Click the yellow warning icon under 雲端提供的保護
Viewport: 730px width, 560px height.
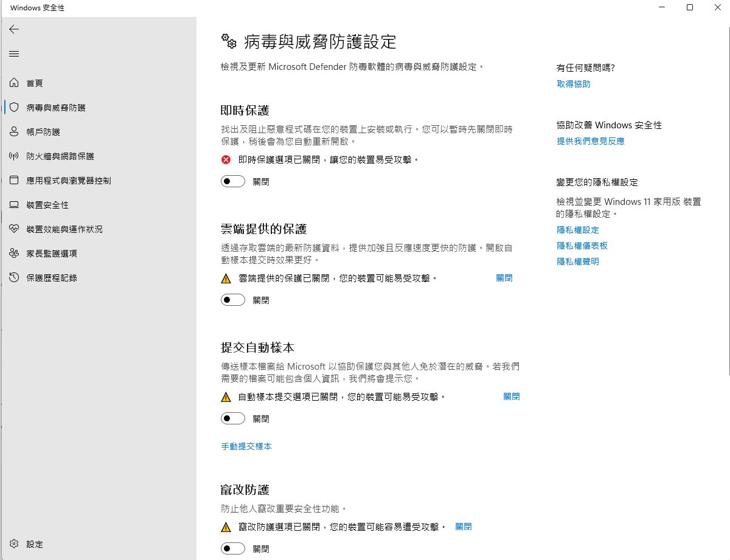point(226,278)
